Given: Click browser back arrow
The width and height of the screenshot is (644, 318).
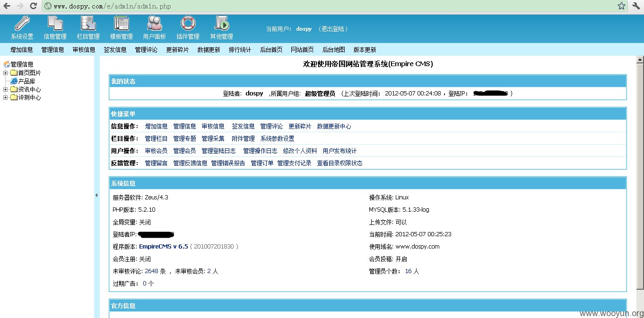Looking at the screenshot, I should coord(8,6).
